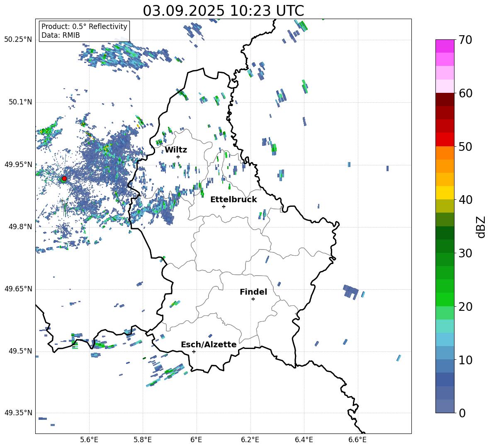This screenshot has height=448, width=491.
Task: Click the 49.8°N latitude label
Action: (20, 227)
